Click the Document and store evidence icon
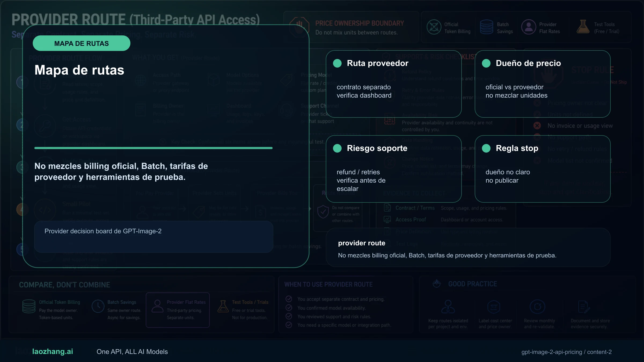 [x=584, y=307]
